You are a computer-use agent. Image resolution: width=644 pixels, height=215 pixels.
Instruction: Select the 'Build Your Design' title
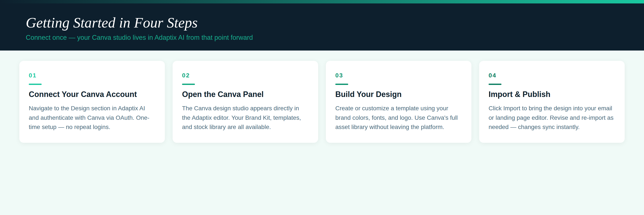pyautogui.click(x=368, y=94)
